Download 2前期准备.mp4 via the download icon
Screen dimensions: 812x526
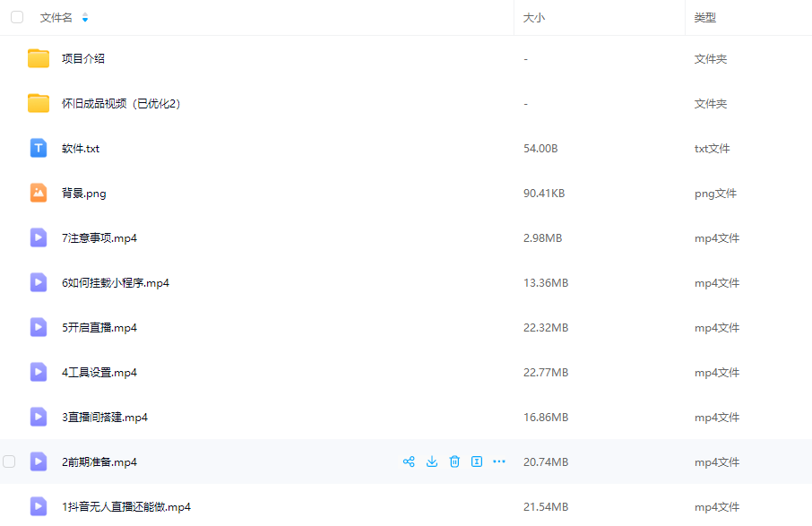point(432,461)
